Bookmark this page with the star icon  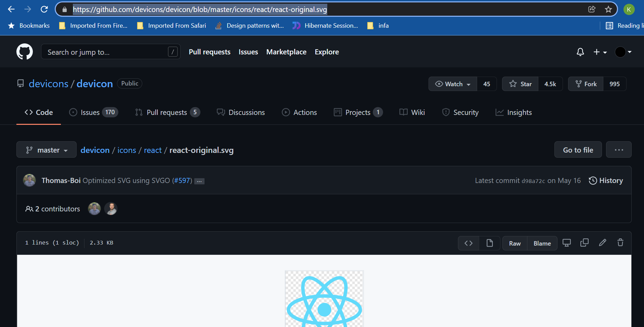[608, 9]
